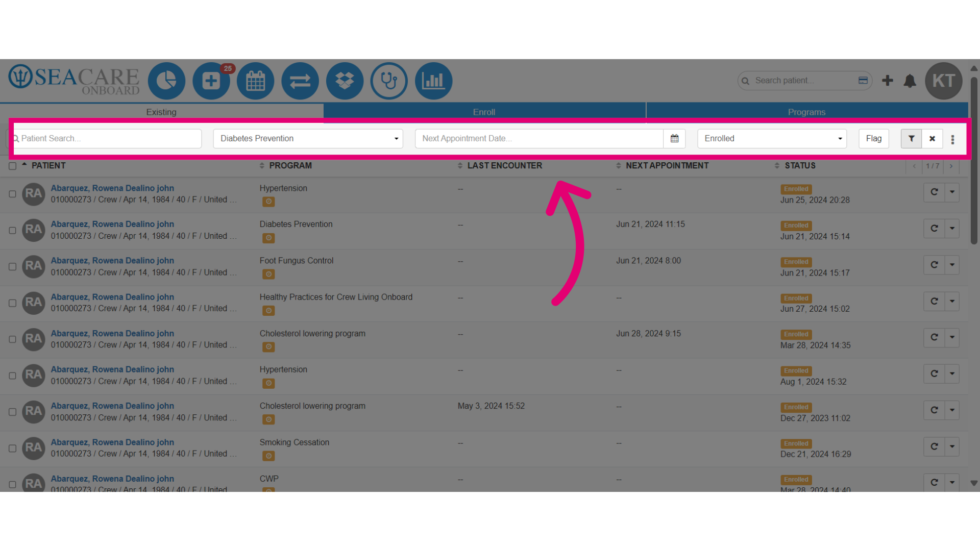Focus the Next Appointment Date field

(x=539, y=138)
